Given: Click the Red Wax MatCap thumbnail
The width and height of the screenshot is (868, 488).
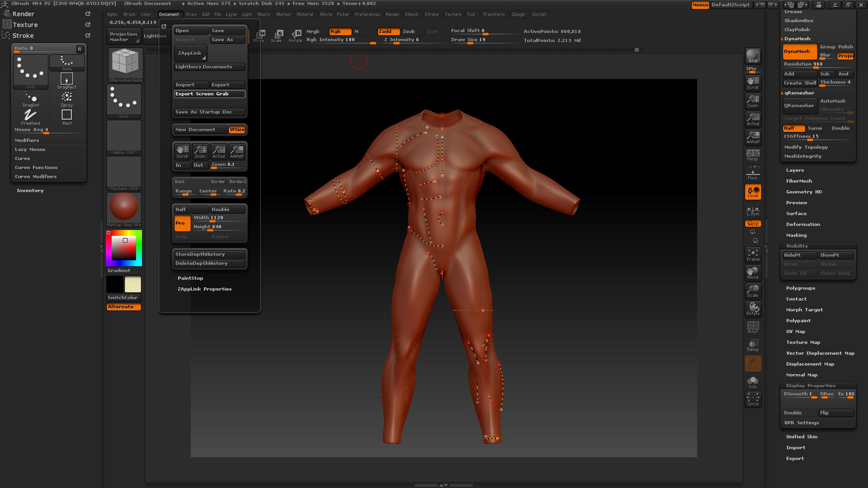Looking at the screenshot, I should click(x=123, y=206).
